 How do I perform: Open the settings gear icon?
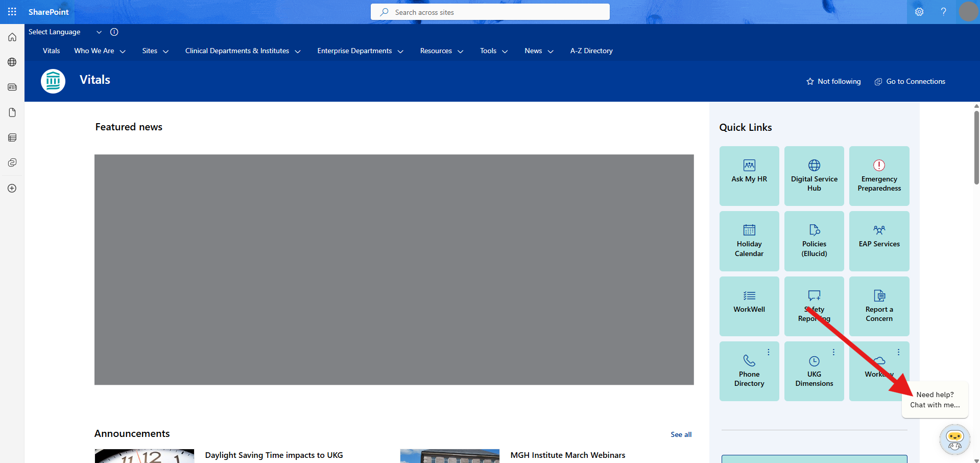tap(919, 12)
